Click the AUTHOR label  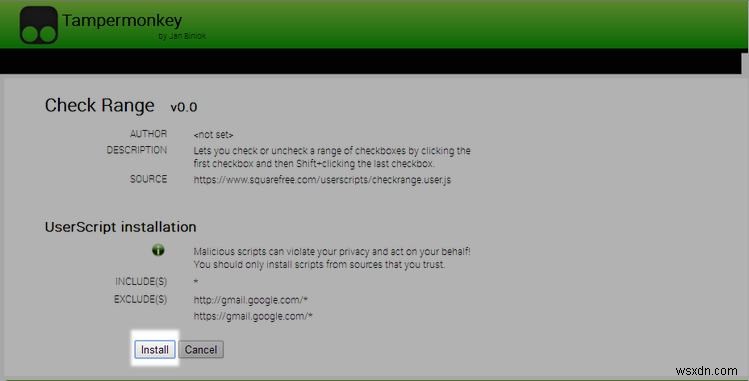(x=149, y=134)
